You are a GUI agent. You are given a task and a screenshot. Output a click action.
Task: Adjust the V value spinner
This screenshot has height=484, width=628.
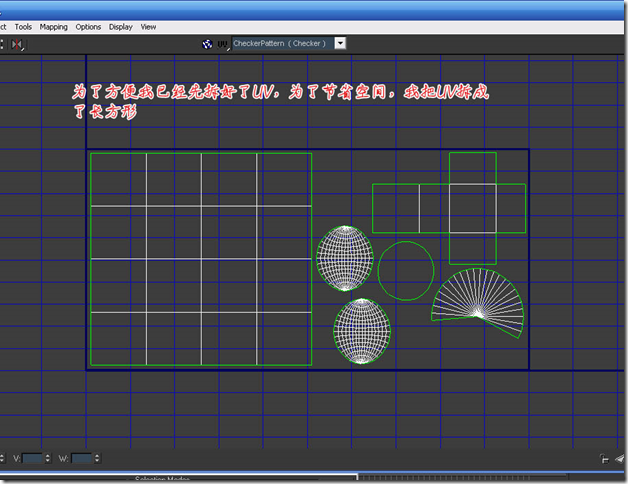point(48,458)
